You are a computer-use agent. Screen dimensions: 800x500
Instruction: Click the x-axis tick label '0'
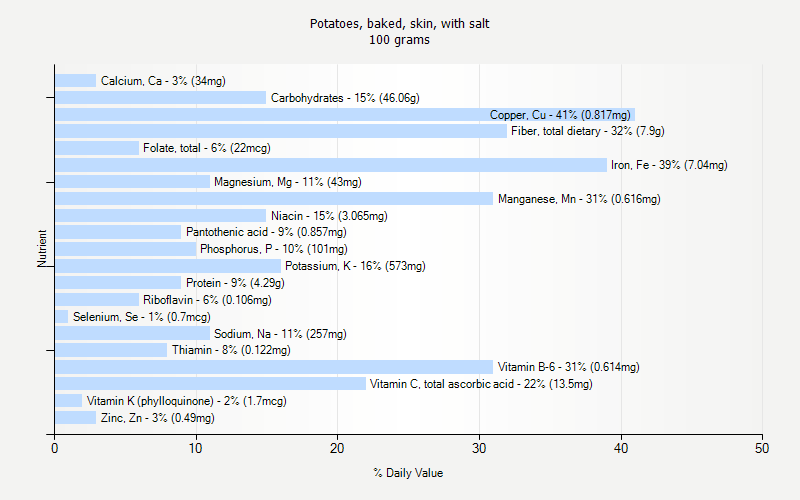[x=55, y=448]
